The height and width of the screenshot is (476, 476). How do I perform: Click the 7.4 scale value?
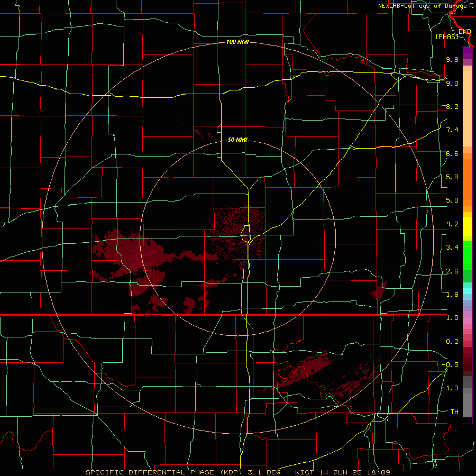coord(452,130)
